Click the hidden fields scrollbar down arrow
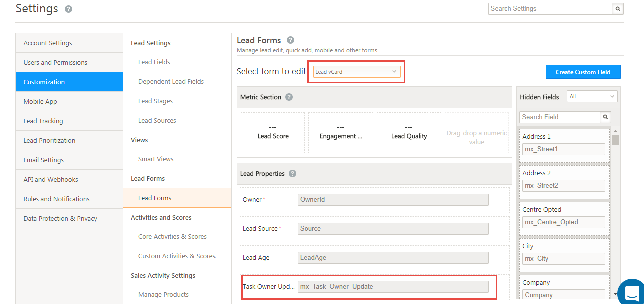644x304 pixels. [x=615, y=294]
